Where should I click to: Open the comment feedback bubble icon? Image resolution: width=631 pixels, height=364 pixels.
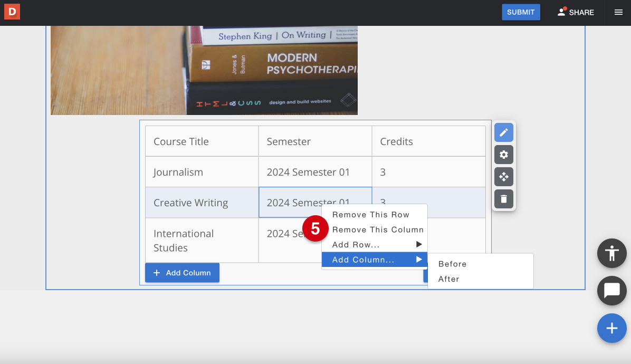[611, 291]
